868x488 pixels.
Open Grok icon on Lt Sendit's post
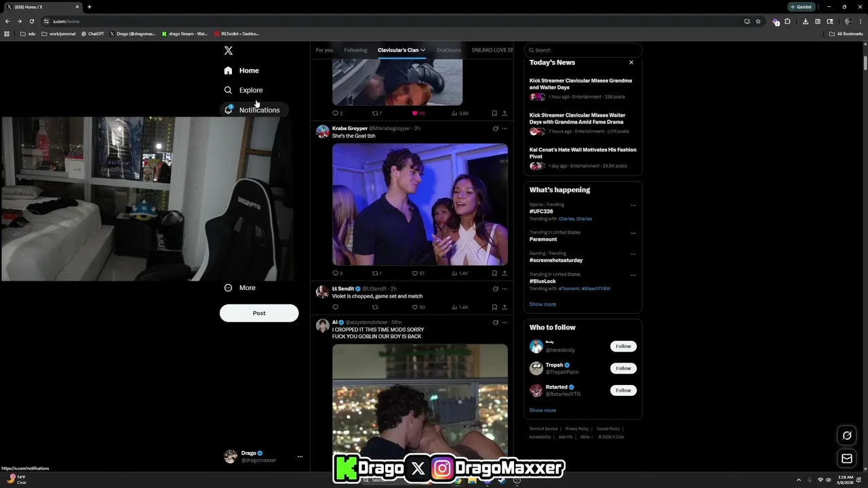coord(495,289)
